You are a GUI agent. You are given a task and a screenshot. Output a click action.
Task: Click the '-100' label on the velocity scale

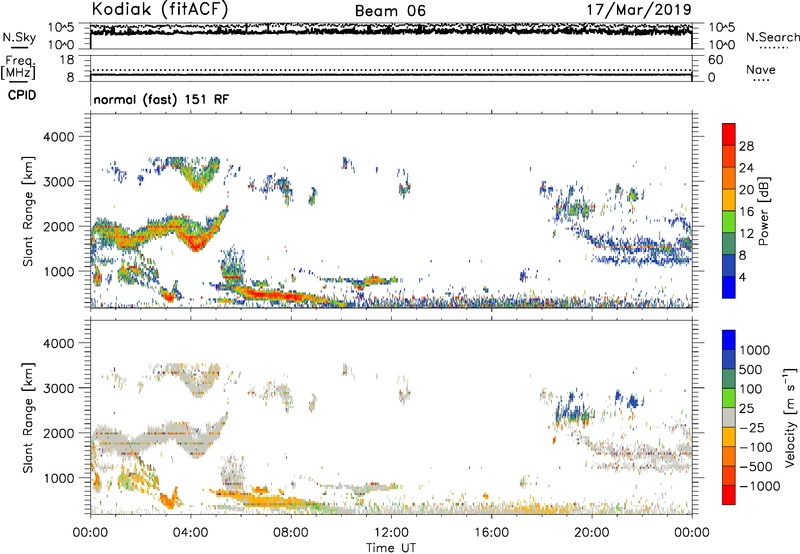(x=755, y=447)
